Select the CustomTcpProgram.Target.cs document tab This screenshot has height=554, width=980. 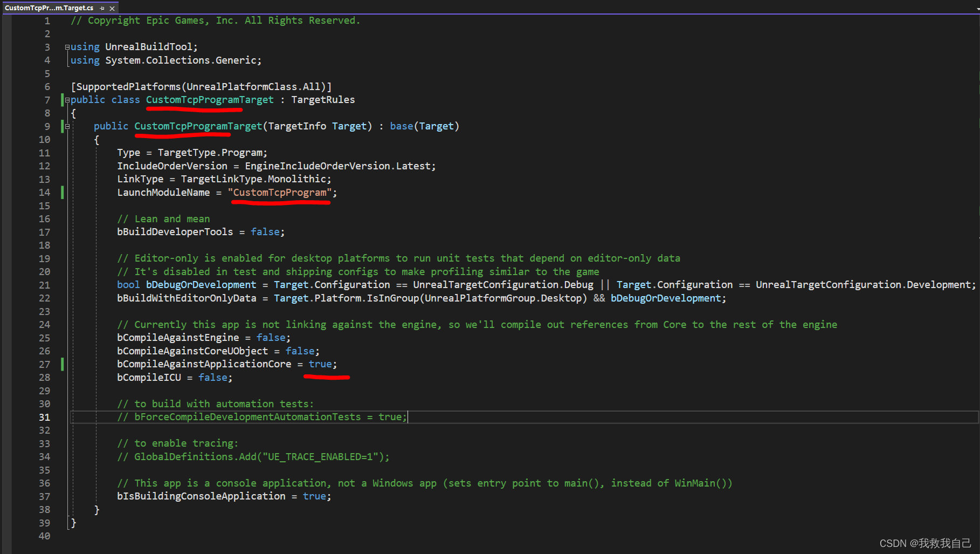(49, 8)
